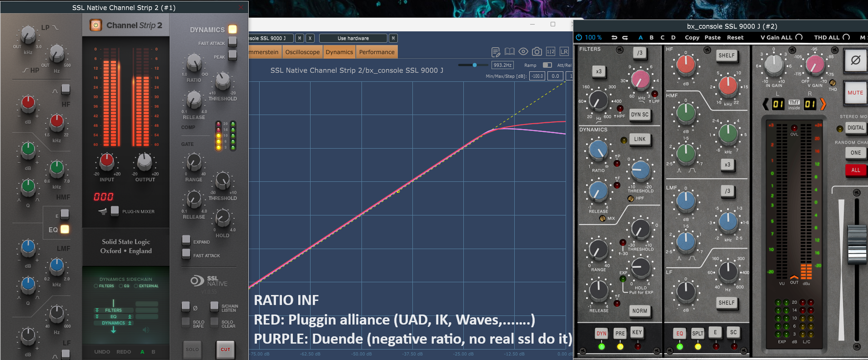868x360 pixels.
Task: Toggle the Ramp switch in Plugin Doctor
Action: point(547,65)
